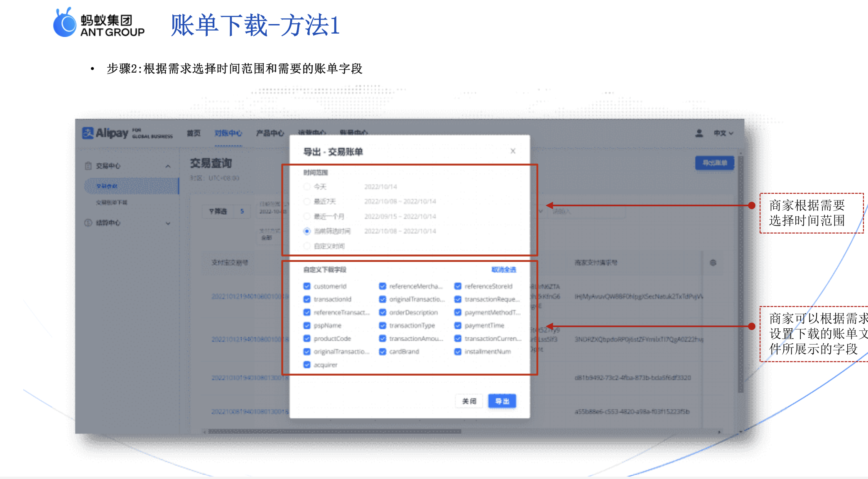Click the table settings gear icon

(713, 263)
